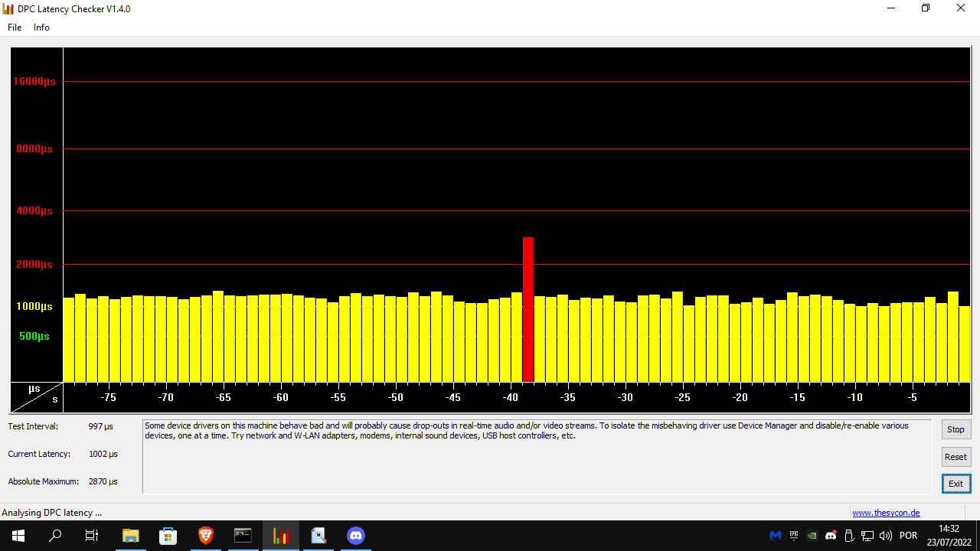Click the Current Latency value 1002 µs
This screenshot has width=980, height=551.
coord(103,454)
